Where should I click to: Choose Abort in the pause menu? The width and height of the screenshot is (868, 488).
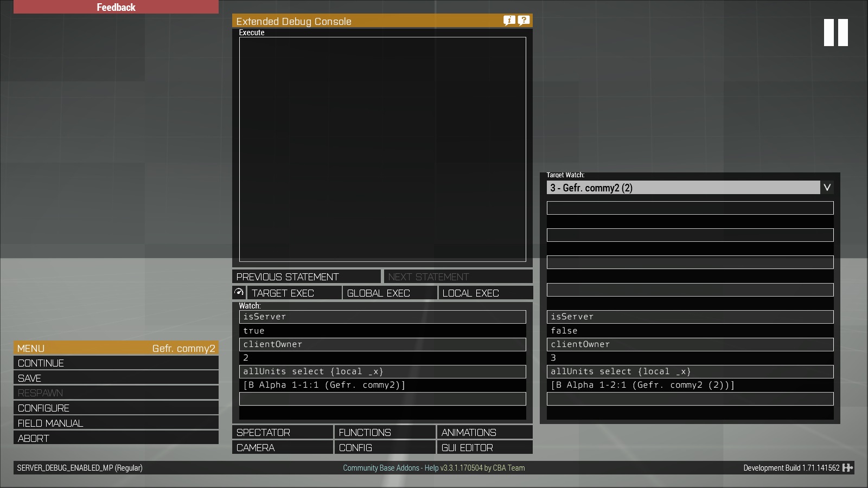(116, 438)
